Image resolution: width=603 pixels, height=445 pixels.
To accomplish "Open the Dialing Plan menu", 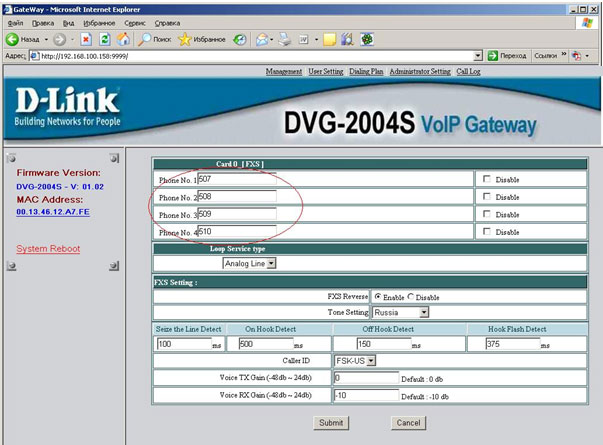I will coord(365,72).
